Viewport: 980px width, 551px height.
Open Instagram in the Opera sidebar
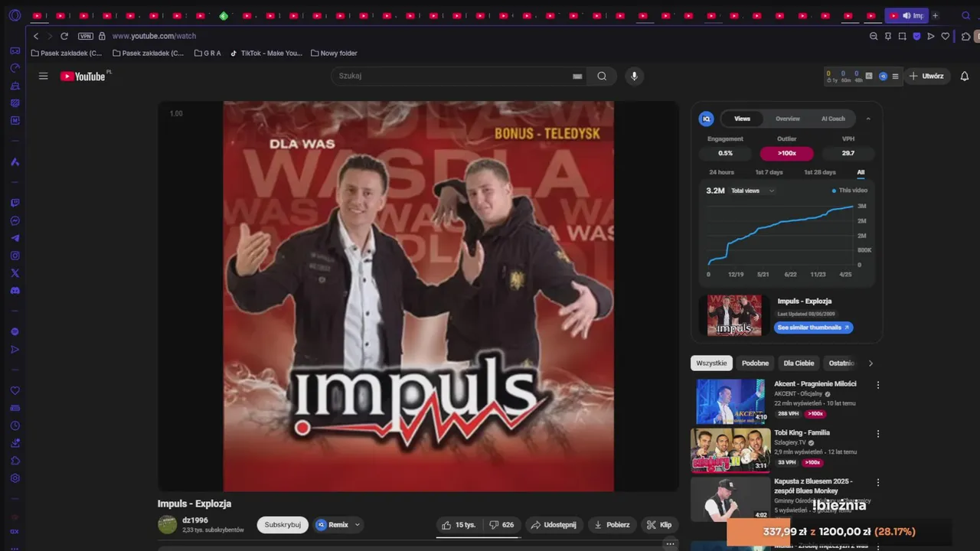(15, 256)
